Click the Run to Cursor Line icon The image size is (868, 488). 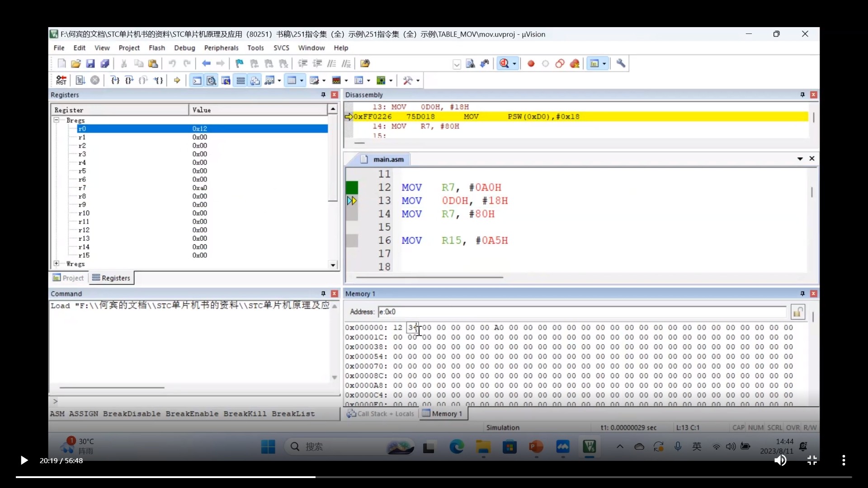coord(158,80)
